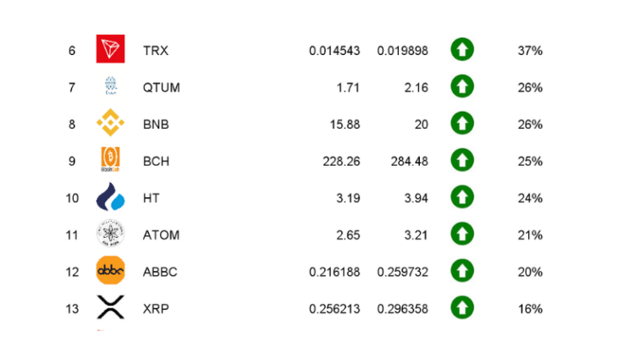Click the BCH price 284.48

click(410, 161)
